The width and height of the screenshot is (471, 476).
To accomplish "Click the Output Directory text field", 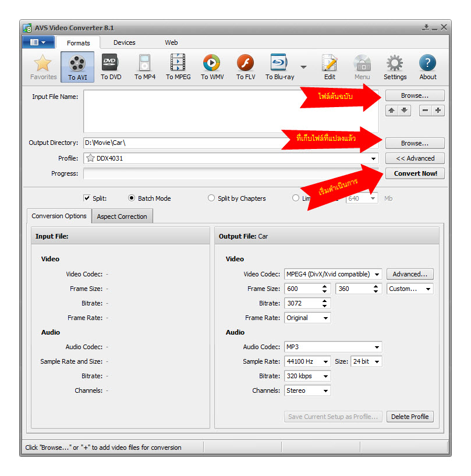I will pyautogui.click(x=231, y=143).
